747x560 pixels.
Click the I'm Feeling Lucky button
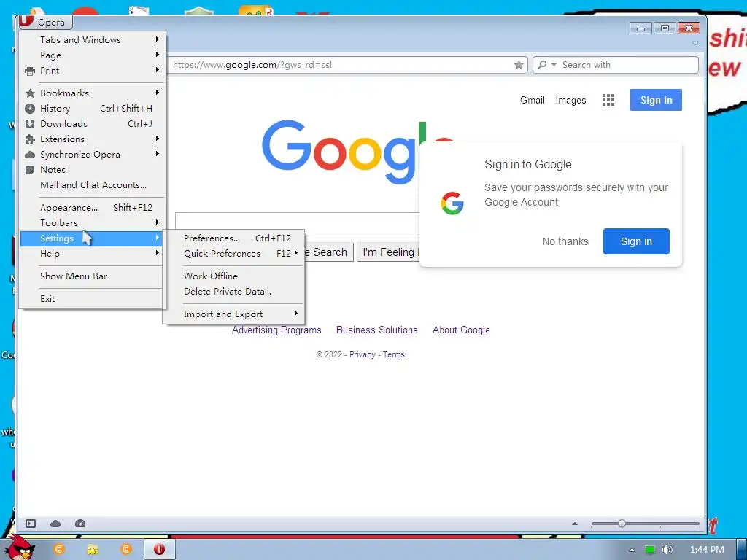pos(388,252)
